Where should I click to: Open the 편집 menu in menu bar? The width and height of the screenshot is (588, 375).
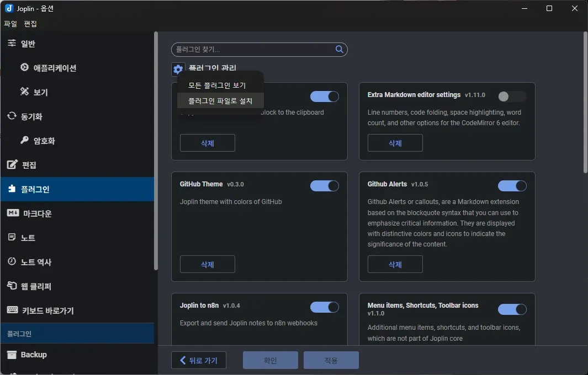[30, 24]
